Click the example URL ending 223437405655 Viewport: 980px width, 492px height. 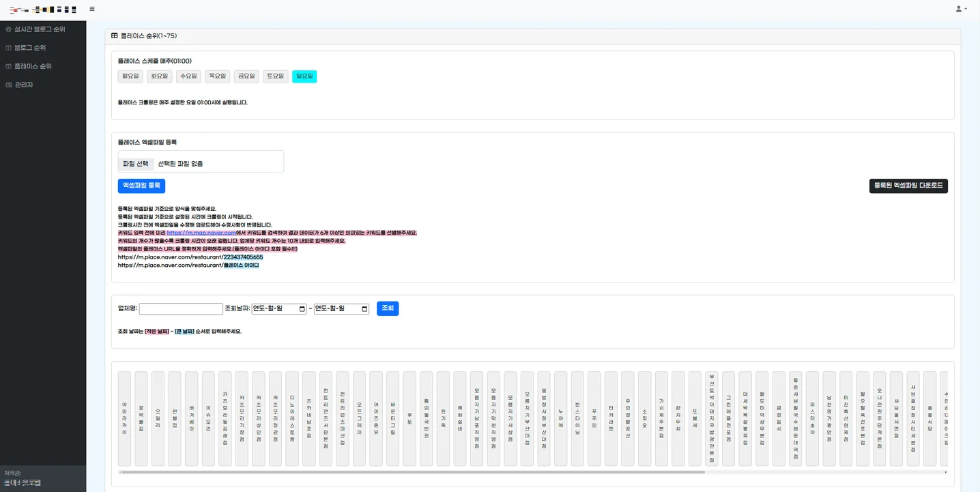click(x=190, y=257)
